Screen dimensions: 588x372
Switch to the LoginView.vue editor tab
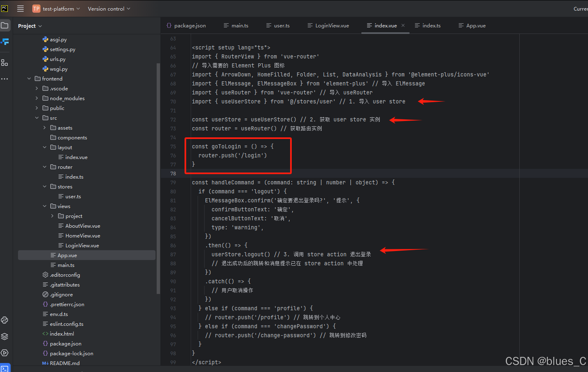tap(328, 25)
